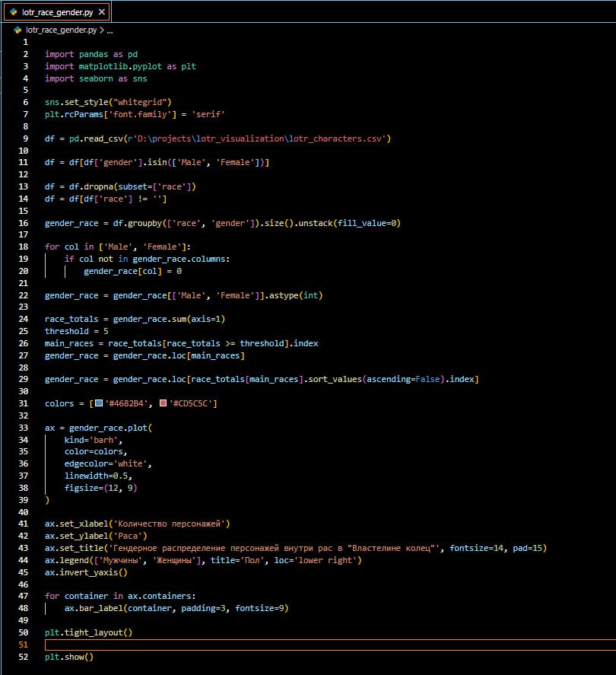This screenshot has height=675, width=616.
Task: Click the Python file icon in the tab
Action: [14, 12]
